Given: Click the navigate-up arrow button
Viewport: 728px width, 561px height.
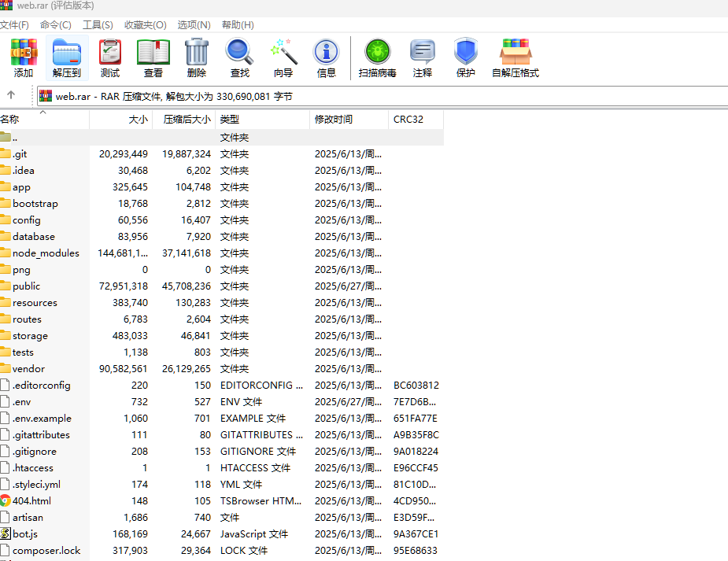Looking at the screenshot, I should [13, 95].
